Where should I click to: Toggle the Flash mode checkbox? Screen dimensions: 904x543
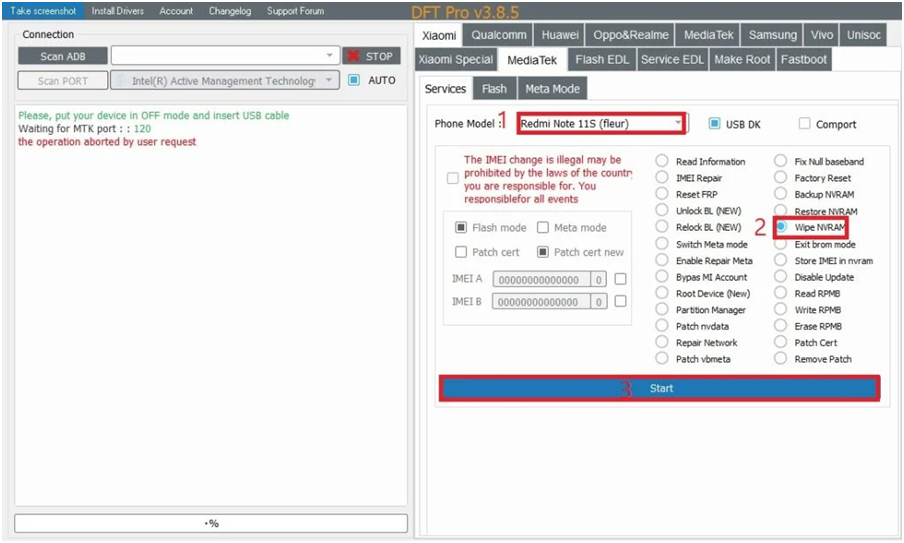tap(461, 227)
